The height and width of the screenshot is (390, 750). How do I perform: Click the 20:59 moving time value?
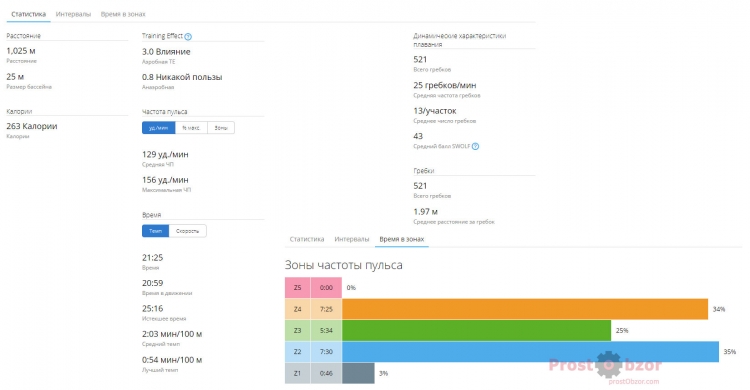153,283
